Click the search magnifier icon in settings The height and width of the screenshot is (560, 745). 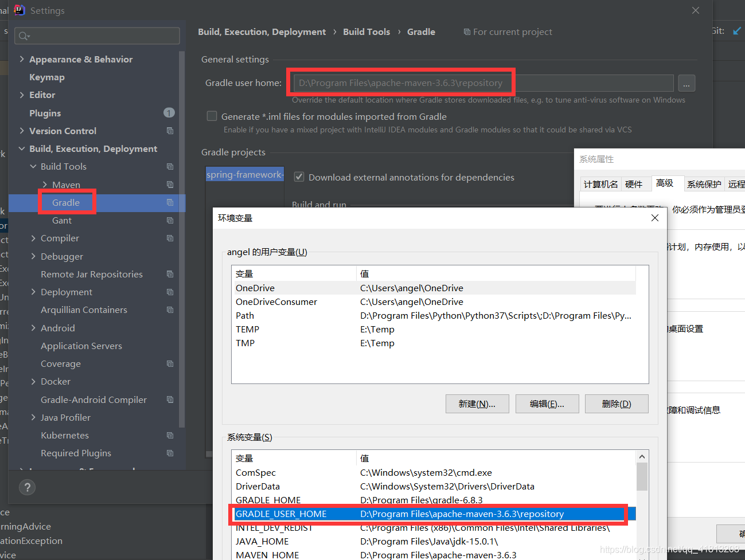pos(24,36)
